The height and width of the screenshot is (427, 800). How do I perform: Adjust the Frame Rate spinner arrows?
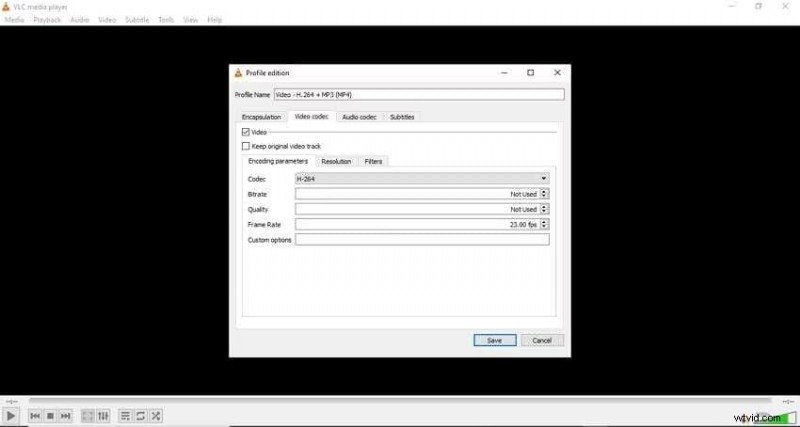[x=544, y=224]
